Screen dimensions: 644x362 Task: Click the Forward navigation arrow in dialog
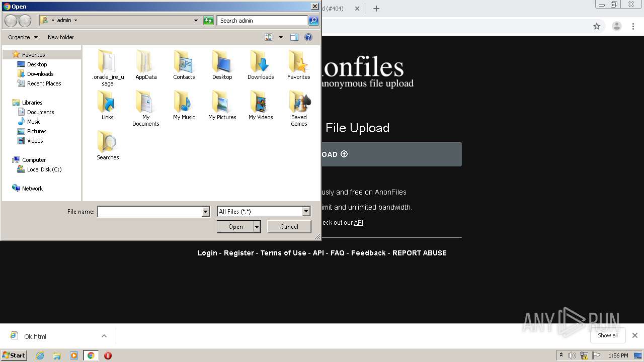25,21
